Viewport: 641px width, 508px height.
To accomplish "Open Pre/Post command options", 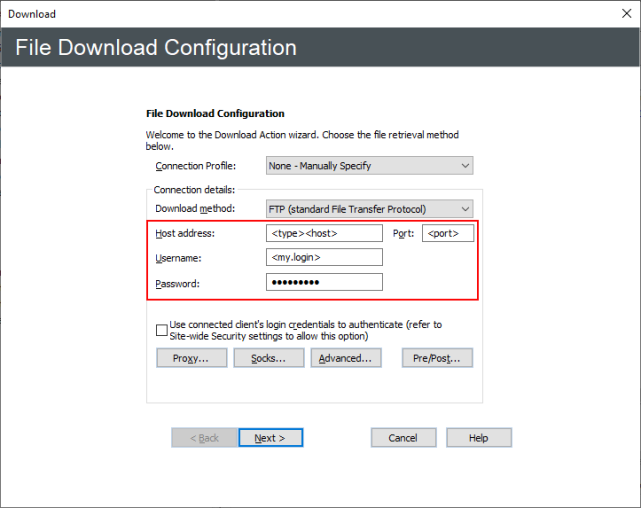I will (437, 358).
